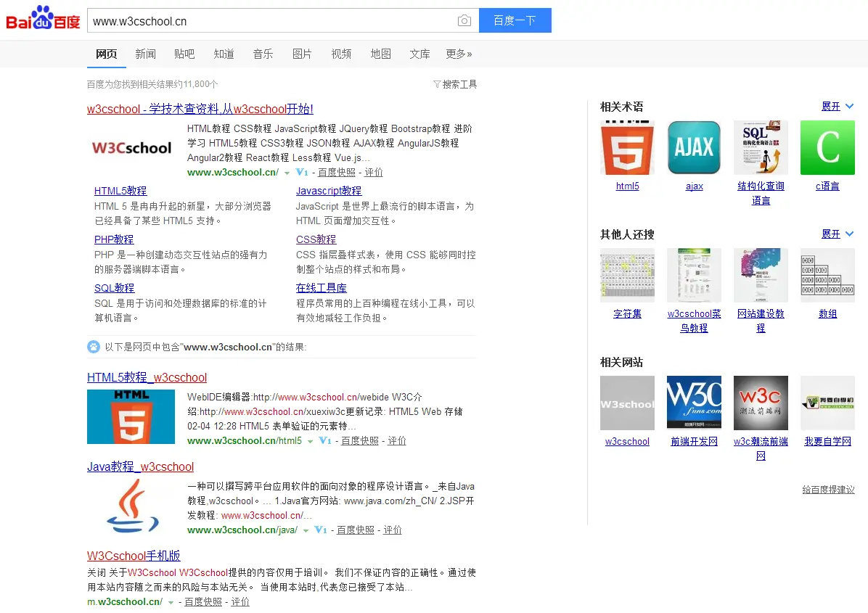Select the 网页 tab

coord(106,54)
